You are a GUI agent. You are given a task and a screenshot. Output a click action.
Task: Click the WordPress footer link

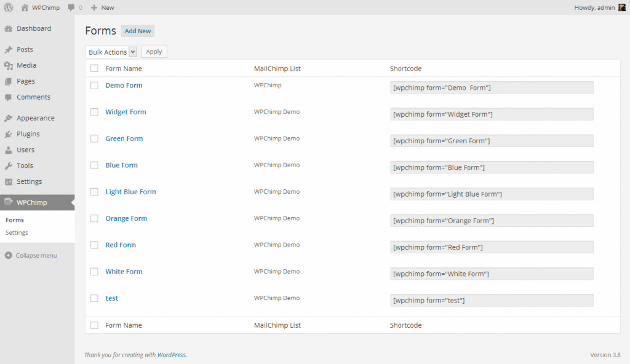(172, 355)
